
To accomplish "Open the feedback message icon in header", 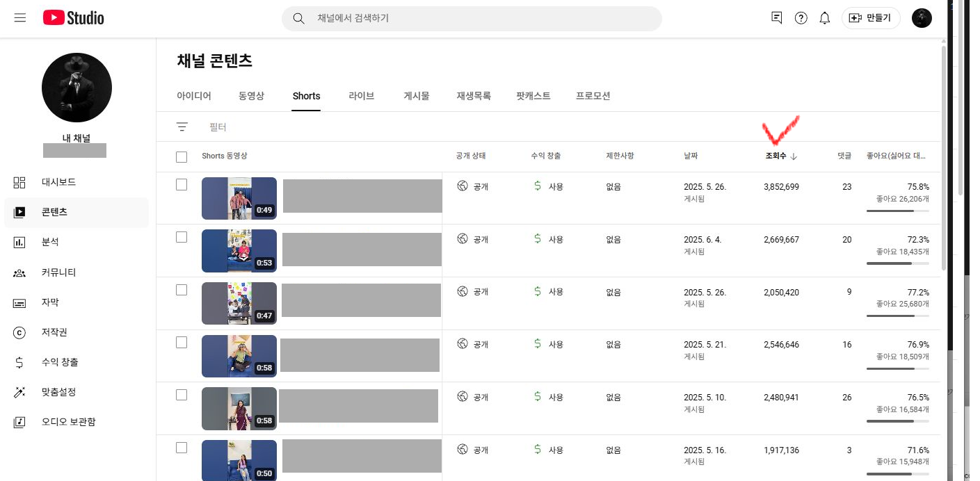I will click(777, 18).
